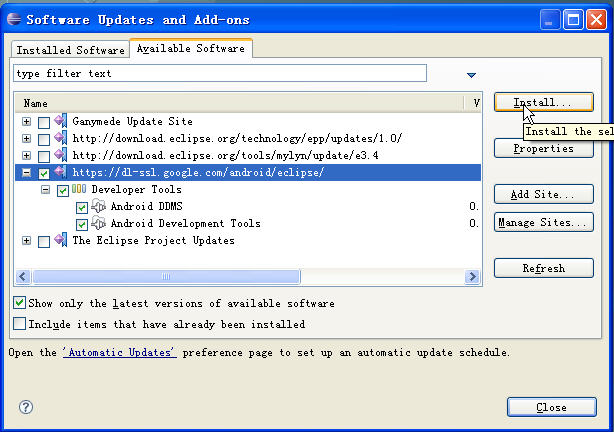This screenshot has height=432, width=614.
Task: Select the Available Software tab
Action: [x=191, y=48]
